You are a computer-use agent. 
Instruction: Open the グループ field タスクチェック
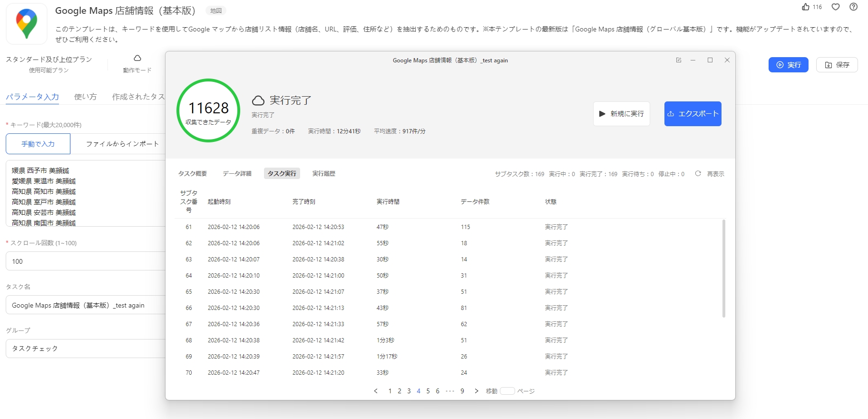pyautogui.click(x=86, y=349)
